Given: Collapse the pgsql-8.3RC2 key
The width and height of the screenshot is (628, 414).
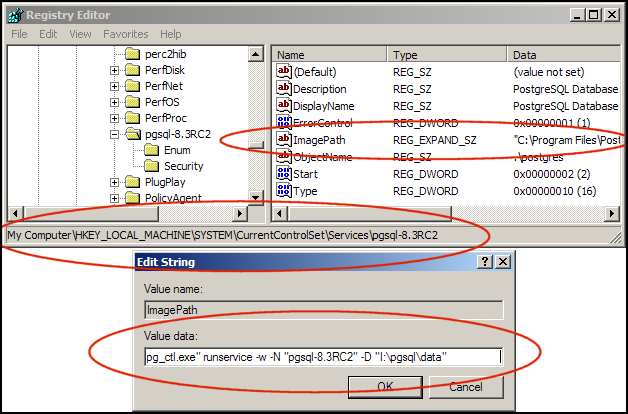Looking at the screenshot, I should coord(115,134).
